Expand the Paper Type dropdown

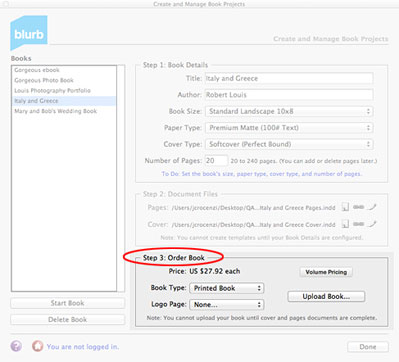tap(289, 128)
